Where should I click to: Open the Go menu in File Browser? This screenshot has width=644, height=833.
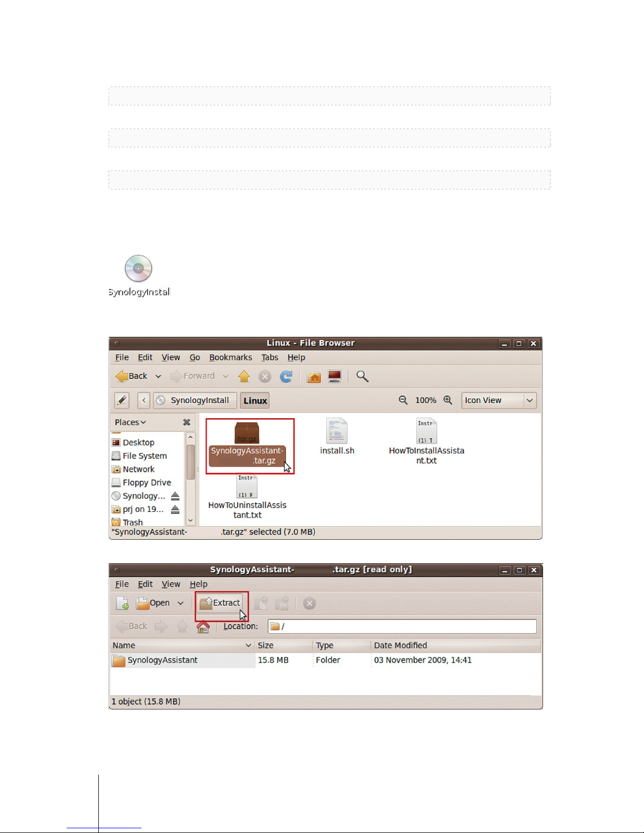pyautogui.click(x=195, y=357)
